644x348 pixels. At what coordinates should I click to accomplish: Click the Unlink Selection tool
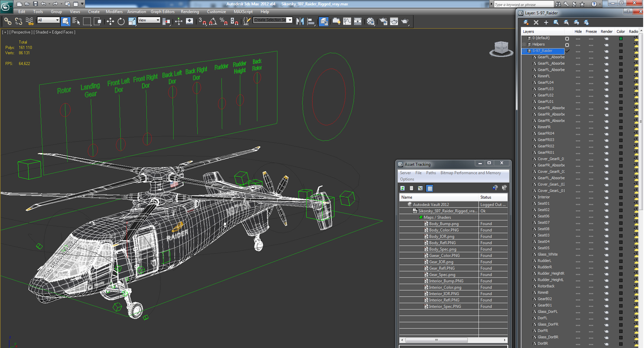click(19, 21)
